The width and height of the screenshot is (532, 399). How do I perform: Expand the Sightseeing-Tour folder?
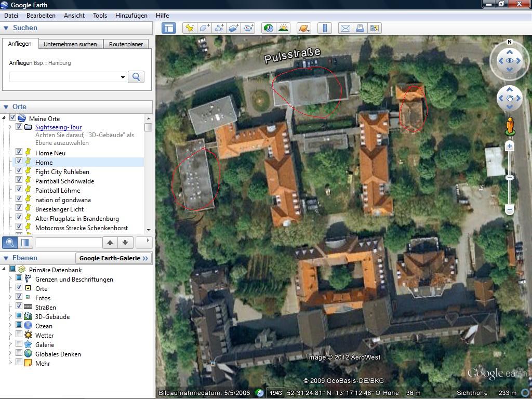pyautogui.click(x=10, y=127)
